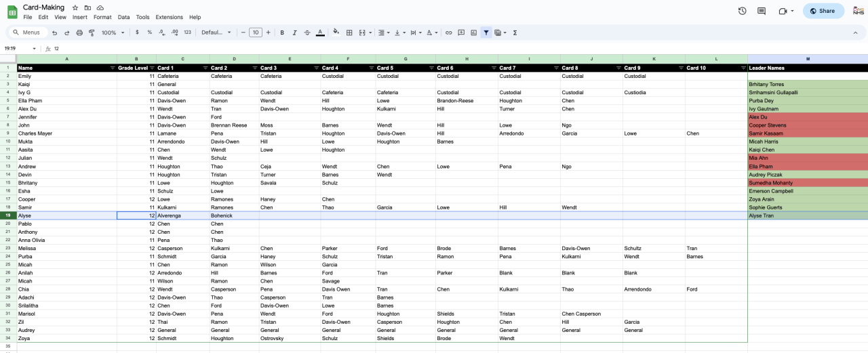The width and height of the screenshot is (868, 353).
Task: Edit the Card-Making title
Action: coord(43,7)
